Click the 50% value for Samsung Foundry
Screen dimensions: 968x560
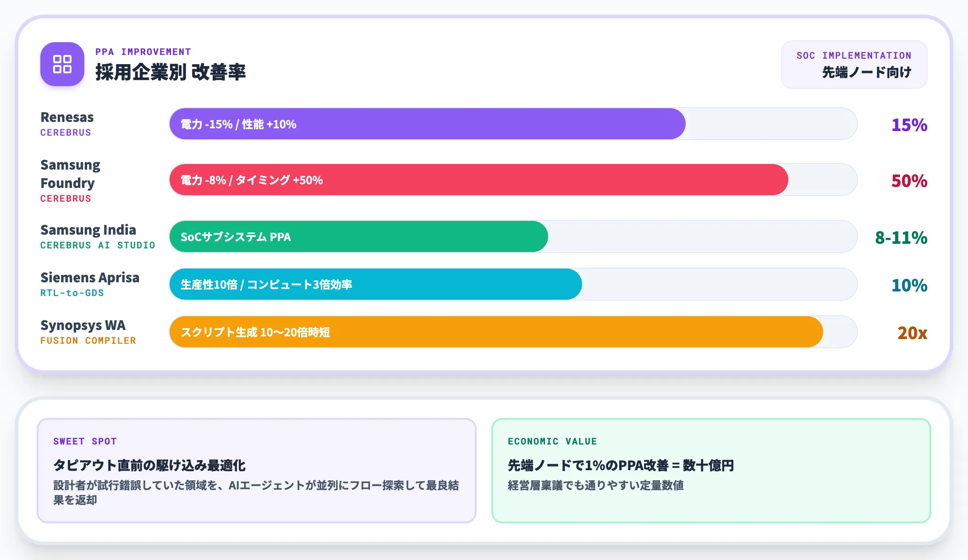click(909, 181)
